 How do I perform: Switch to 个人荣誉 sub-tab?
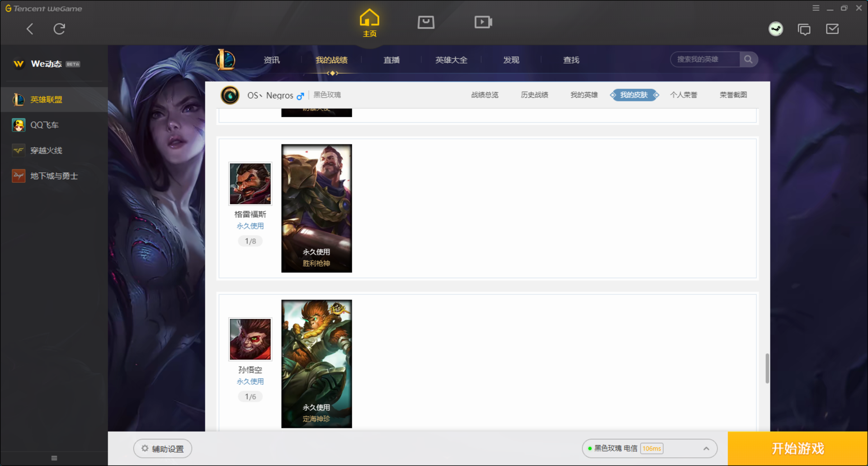684,95
